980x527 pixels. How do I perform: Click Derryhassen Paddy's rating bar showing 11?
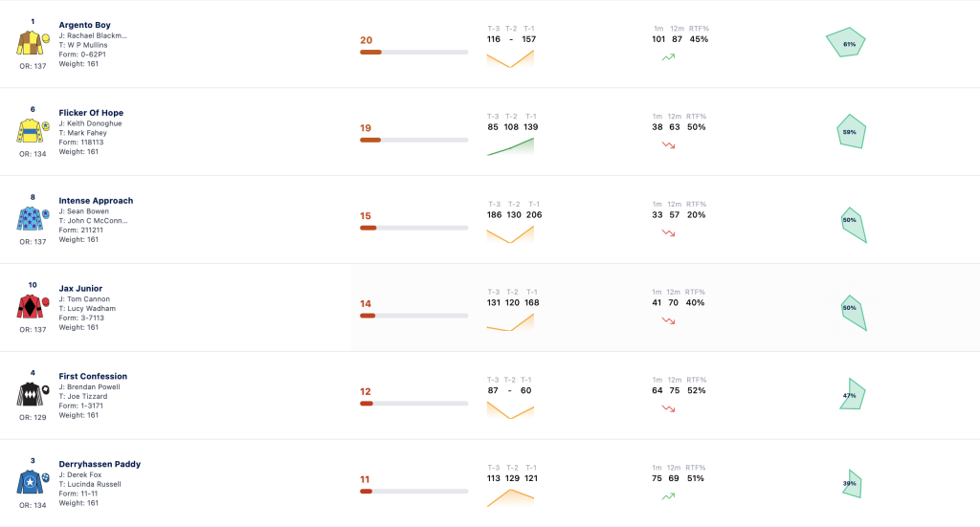tap(413, 492)
